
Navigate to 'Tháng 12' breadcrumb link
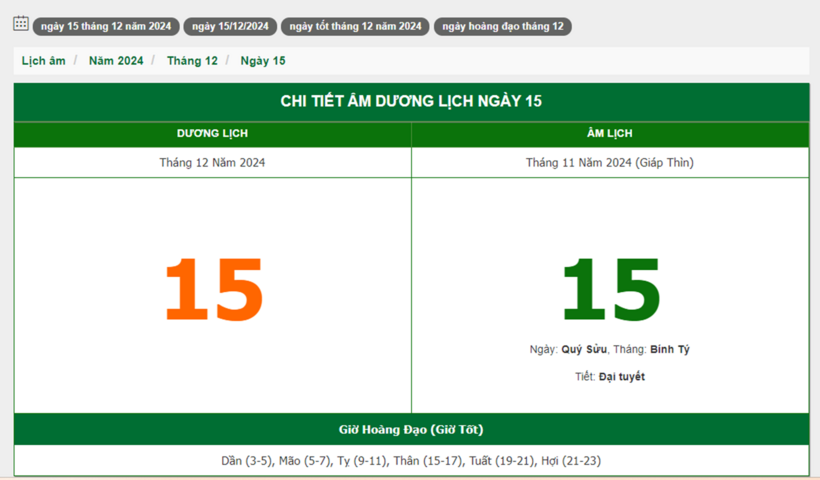(192, 61)
